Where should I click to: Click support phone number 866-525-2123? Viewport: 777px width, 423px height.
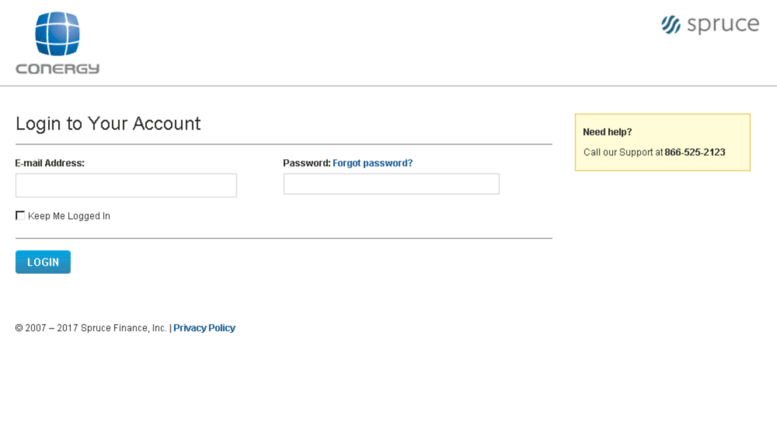click(x=695, y=152)
